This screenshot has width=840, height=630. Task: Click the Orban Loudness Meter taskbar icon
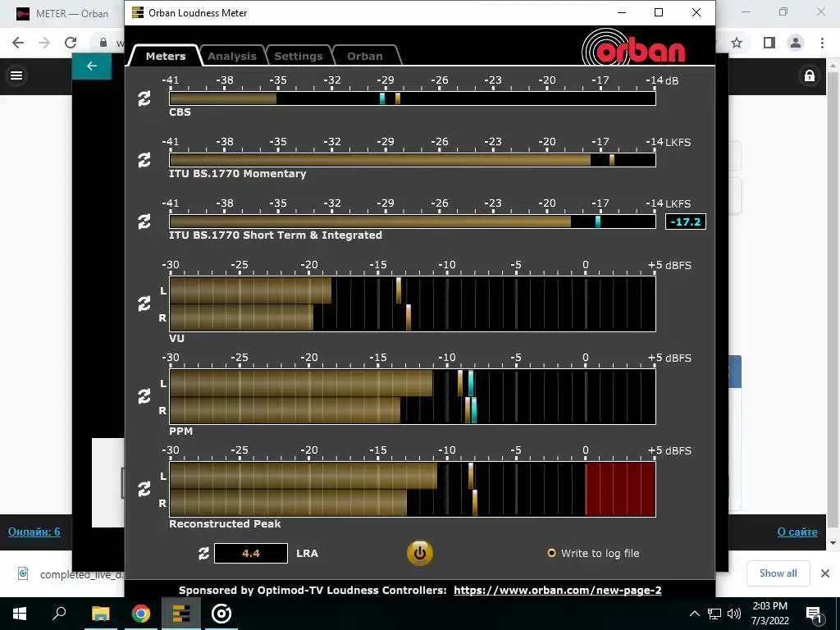pos(181,614)
